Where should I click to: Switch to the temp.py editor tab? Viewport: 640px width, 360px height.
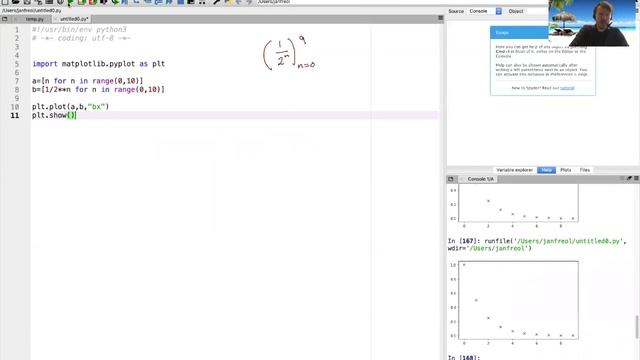[34, 19]
